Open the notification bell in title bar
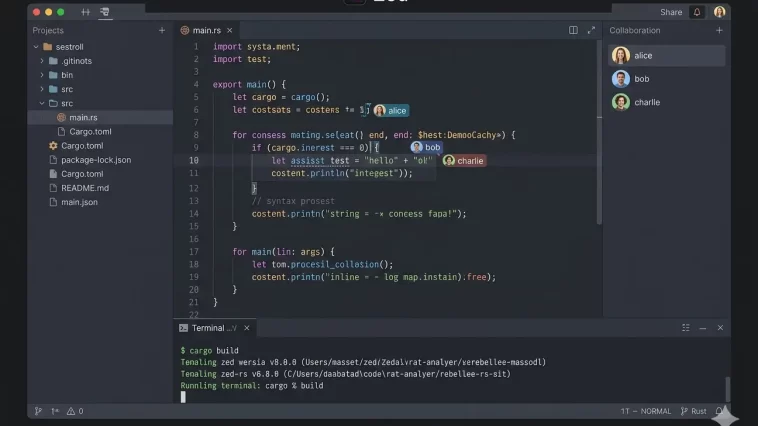 (697, 12)
